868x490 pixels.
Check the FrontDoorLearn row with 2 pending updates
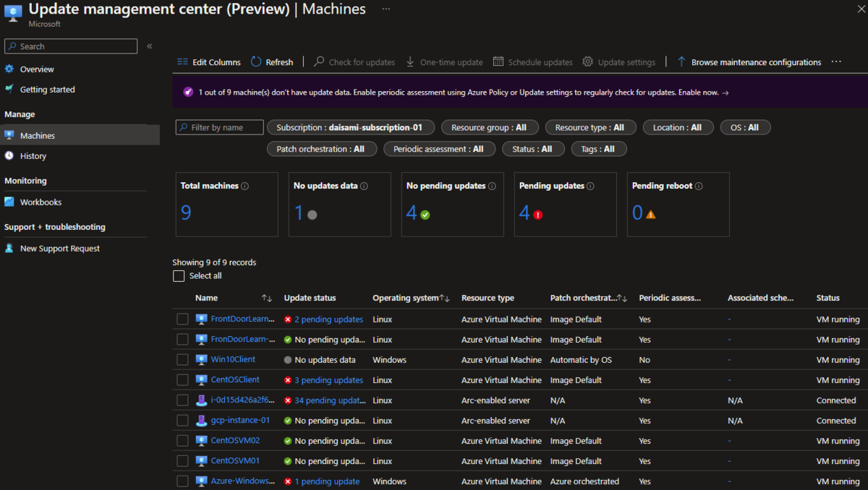coord(182,319)
